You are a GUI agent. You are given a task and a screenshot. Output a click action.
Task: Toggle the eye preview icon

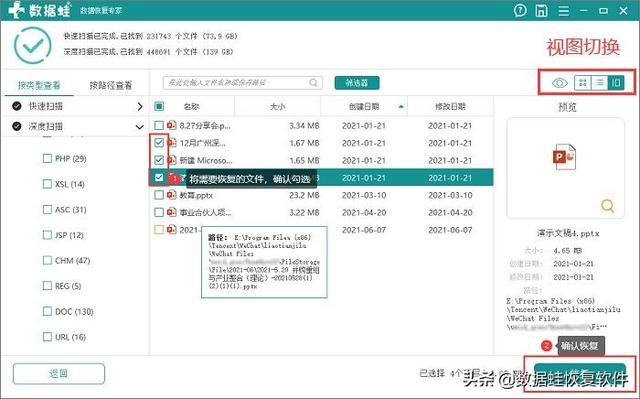(x=560, y=83)
